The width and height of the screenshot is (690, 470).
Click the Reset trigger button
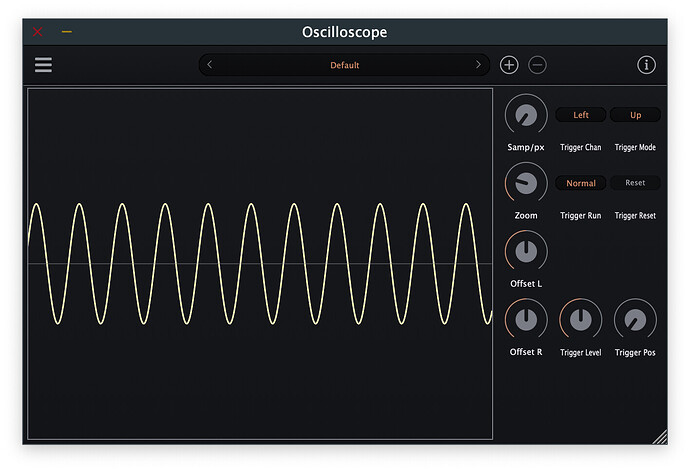point(635,183)
